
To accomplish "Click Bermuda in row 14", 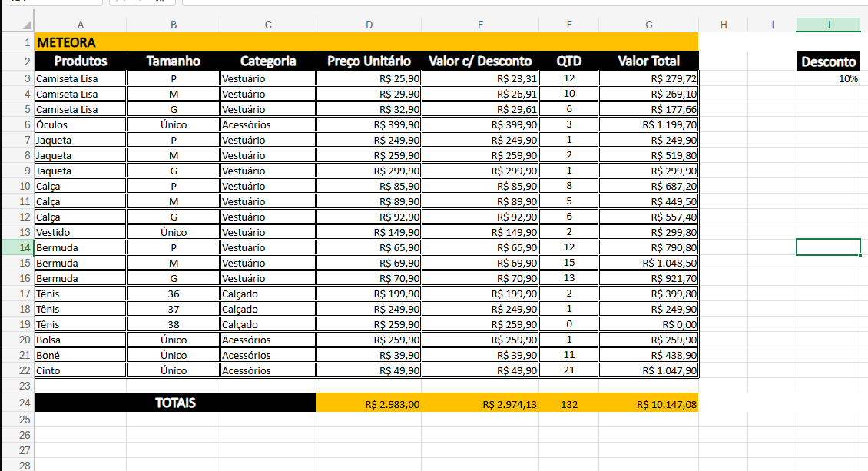I will [80, 247].
